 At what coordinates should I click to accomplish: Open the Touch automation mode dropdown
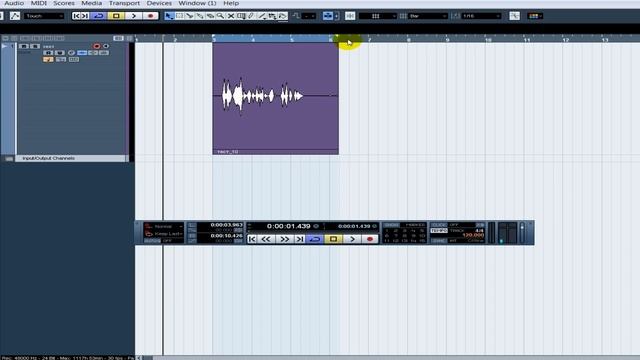coord(44,16)
